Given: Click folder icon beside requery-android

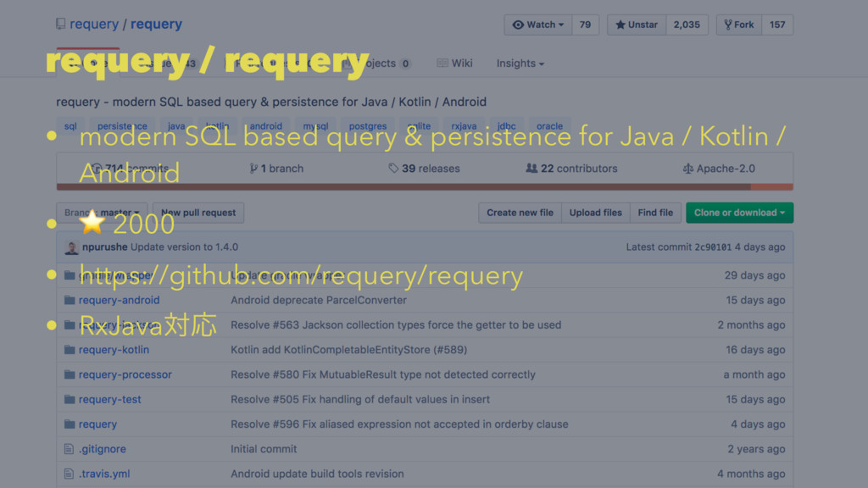Looking at the screenshot, I should 70,301.
